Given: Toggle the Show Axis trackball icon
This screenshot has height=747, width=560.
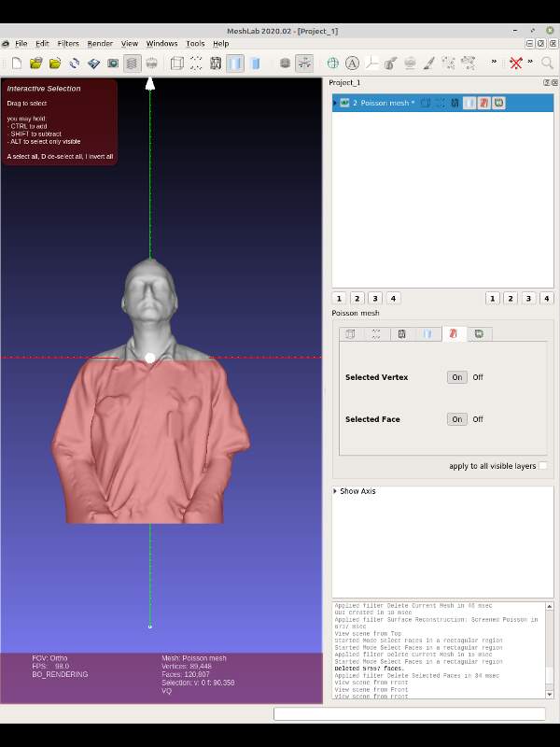Looking at the screenshot, I should pyautogui.click(x=304, y=63).
